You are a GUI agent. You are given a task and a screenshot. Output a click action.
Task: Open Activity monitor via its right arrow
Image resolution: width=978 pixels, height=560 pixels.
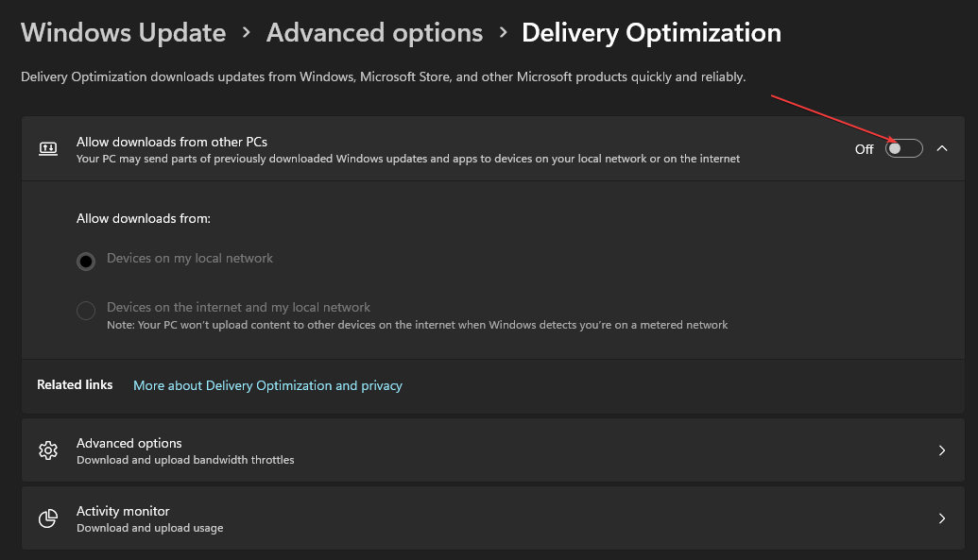(x=941, y=518)
